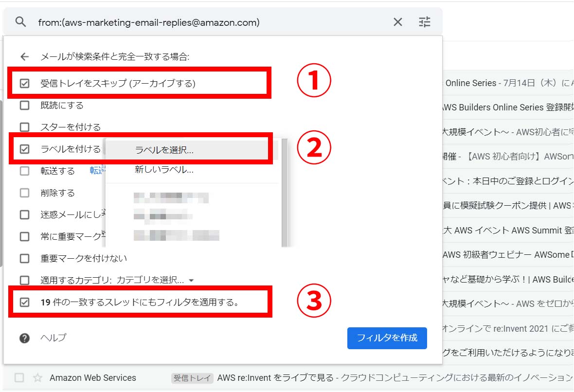Screen dimensions: 574x392
Task: Go back with the left arrow
Action: [24, 56]
